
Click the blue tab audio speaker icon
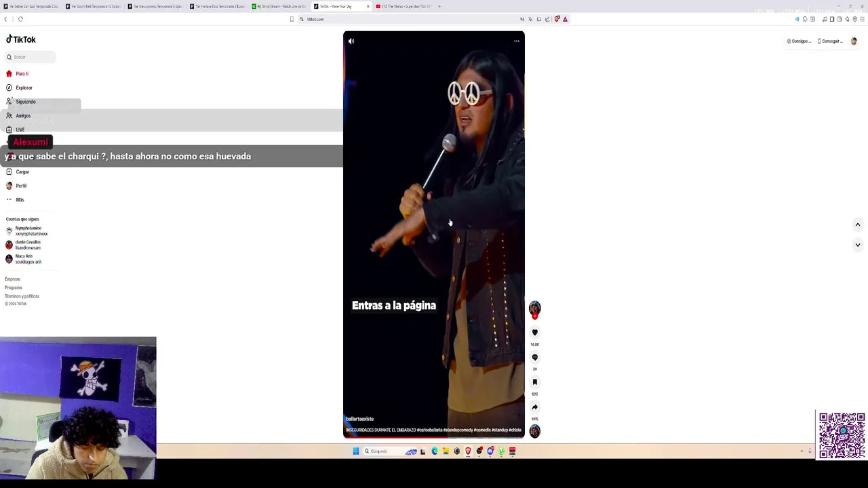coord(797,19)
